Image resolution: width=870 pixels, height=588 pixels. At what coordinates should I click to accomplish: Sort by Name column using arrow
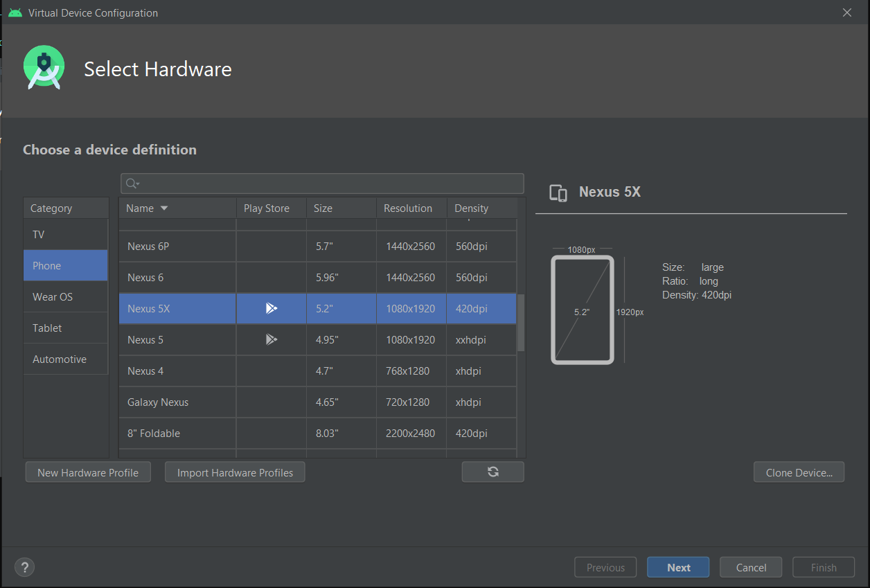pos(164,208)
